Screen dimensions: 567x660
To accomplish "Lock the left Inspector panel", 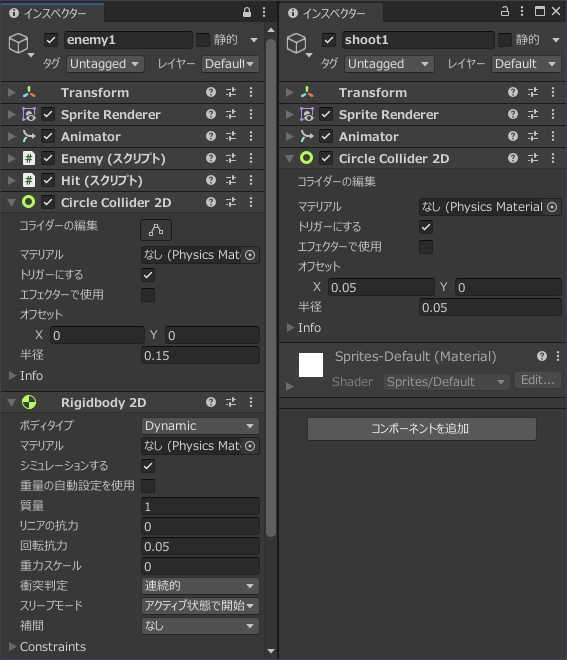I will [247, 13].
